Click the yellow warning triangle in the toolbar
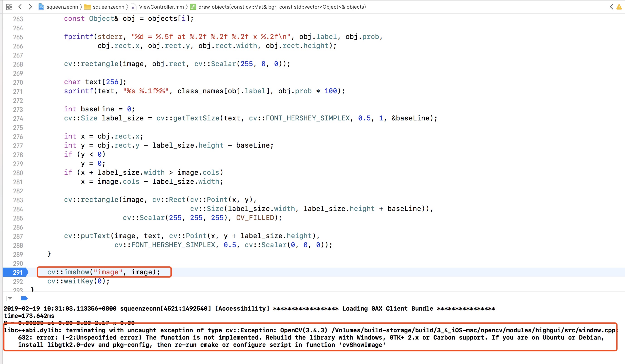The width and height of the screenshot is (625, 364). click(619, 7)
